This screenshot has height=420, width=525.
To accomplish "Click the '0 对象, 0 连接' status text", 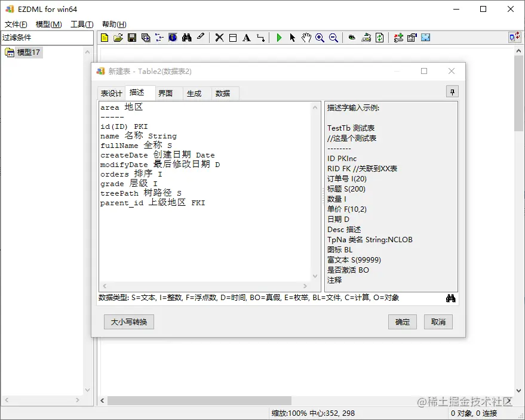I will click(474, 413).
